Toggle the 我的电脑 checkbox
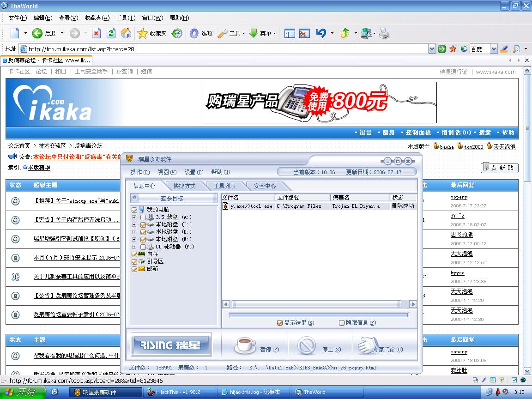Image resolution: width=532 pixels, height=399 pixels. [x=134, y=210]
